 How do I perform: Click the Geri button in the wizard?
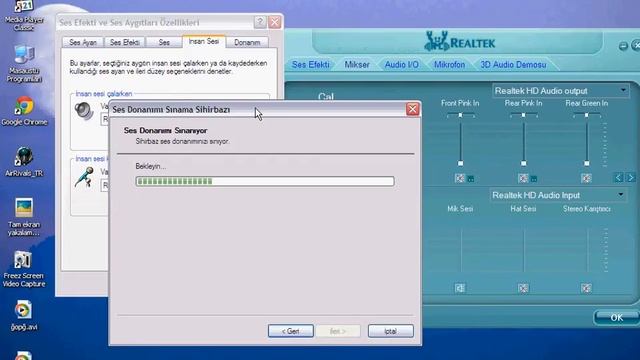click(x=291, y=331)
